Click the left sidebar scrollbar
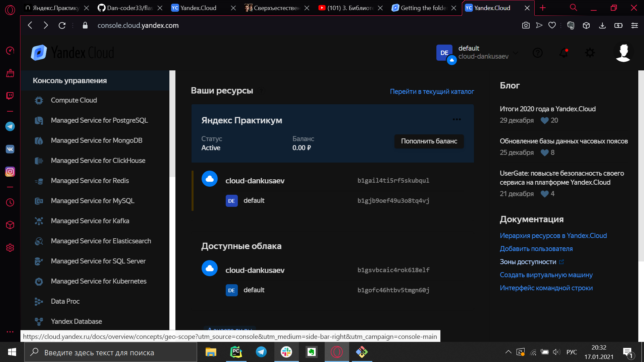Screen dimensions: 644x362 coord(172,124)
